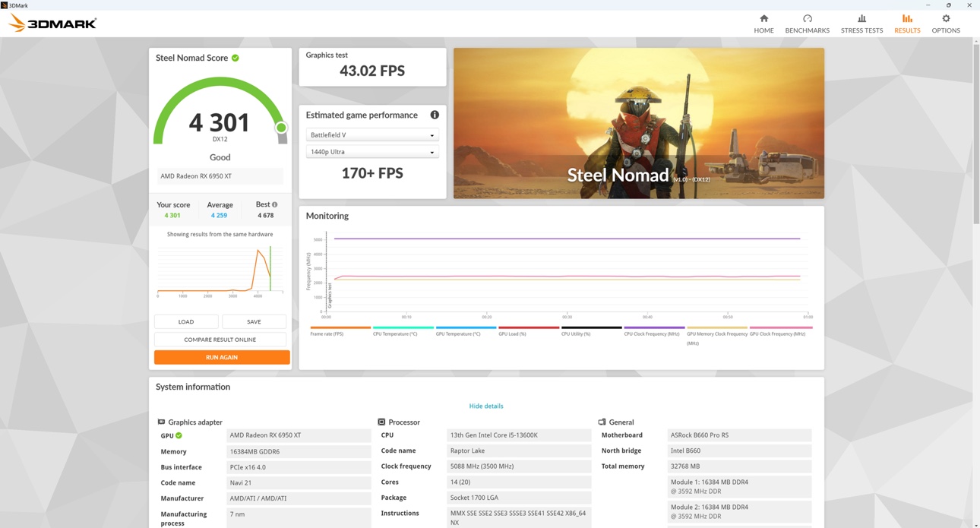Click the 3DMark logo

click(52, 24)
